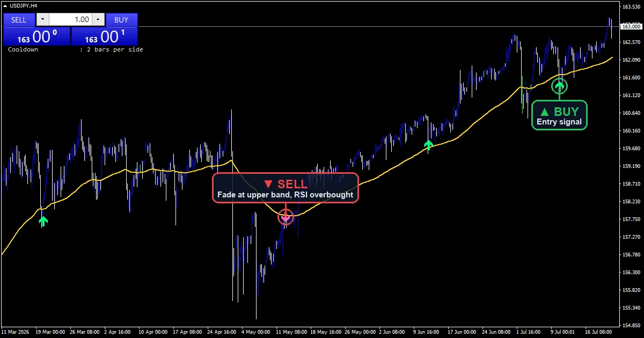The image size is (644, 338).
Task: Click the '26 Mar 08:00' time label
Action: [x=85, y=332]
